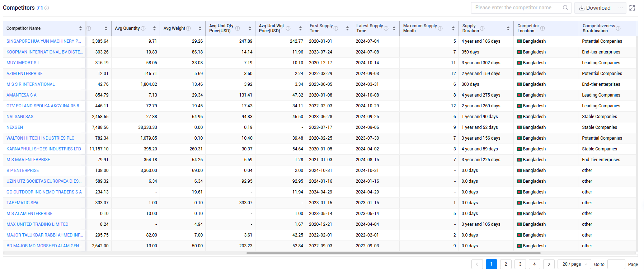Sort by Latest Supply Time column

394,28
